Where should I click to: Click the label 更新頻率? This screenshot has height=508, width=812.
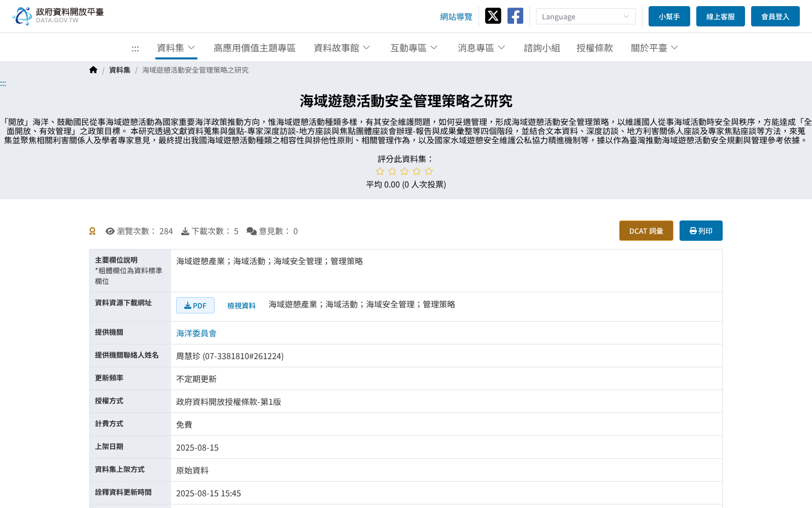pos(109,378)
